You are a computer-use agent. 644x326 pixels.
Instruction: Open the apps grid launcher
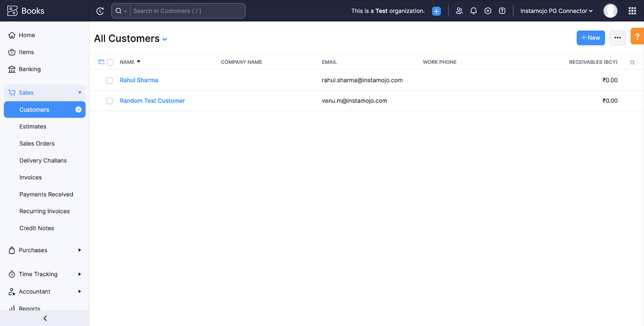tap(632, 11)
